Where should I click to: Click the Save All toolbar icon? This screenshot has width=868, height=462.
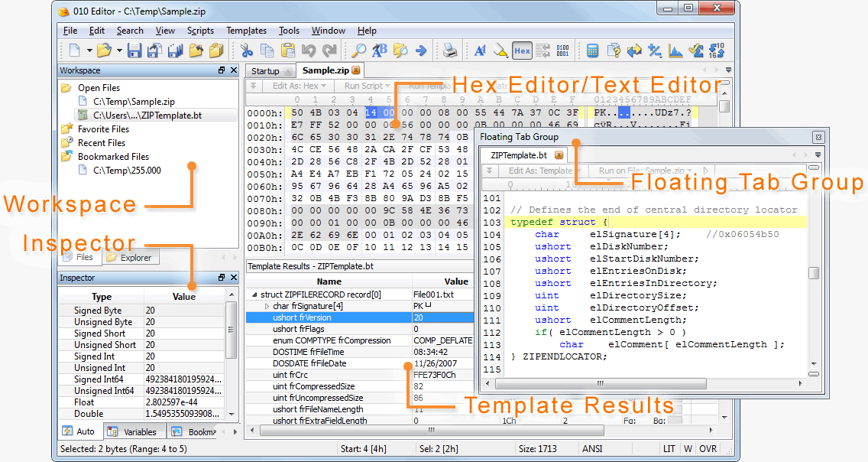click(x=176, y=51)
